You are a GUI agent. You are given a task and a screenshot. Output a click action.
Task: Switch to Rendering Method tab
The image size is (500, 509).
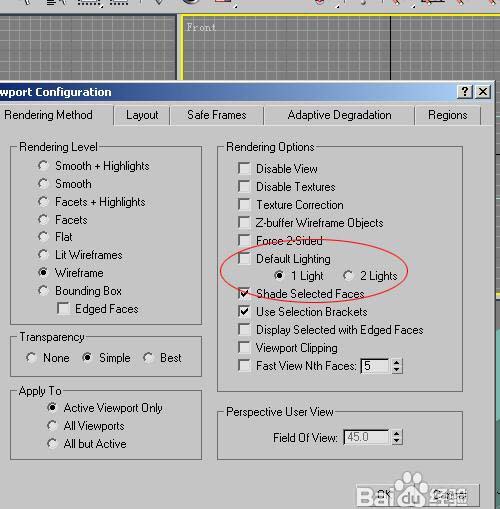click(48, 115)
